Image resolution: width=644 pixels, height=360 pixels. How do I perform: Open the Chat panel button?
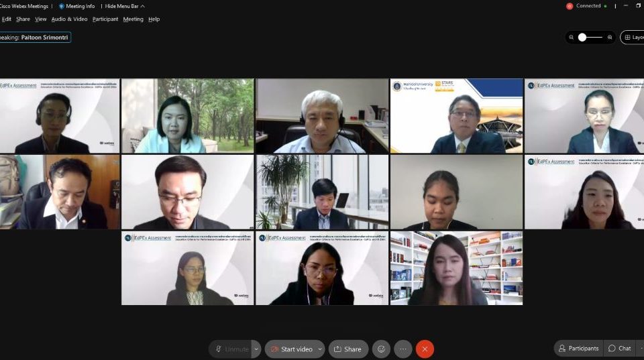pos(619,349)
